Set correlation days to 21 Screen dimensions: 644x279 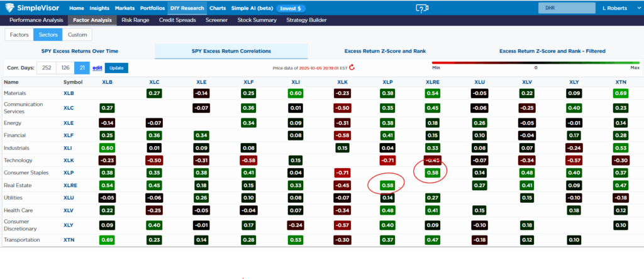(x=82, y=68)
